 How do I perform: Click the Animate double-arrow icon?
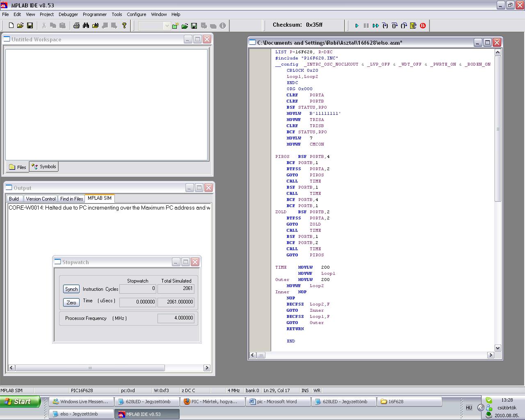point(376,25)
